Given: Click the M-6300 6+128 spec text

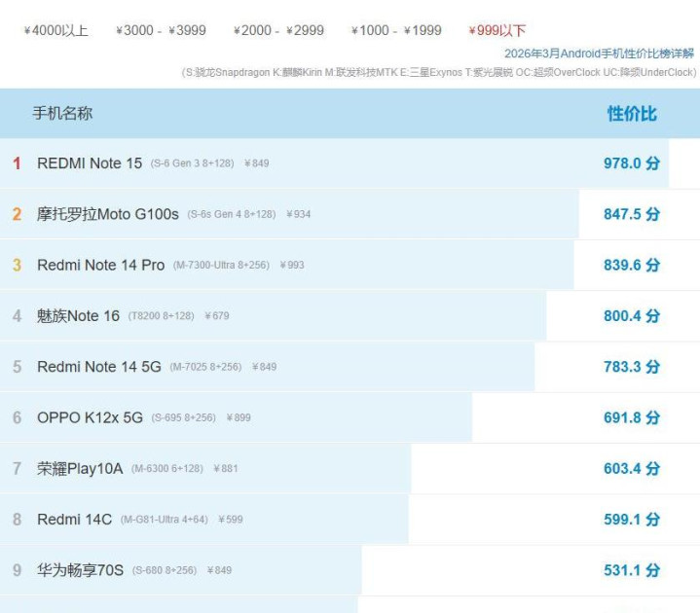Looking at the screenshot, I should click(x=167, y=468).
